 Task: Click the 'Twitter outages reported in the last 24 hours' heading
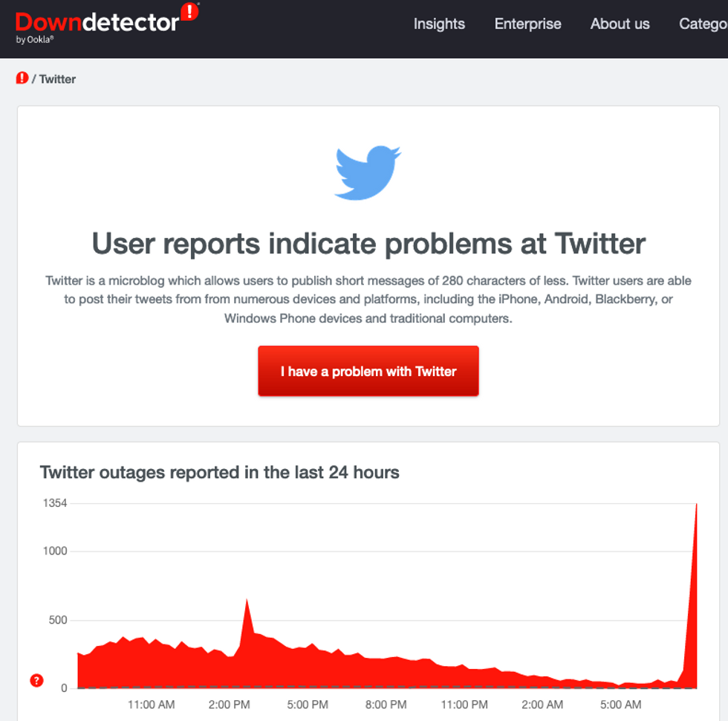pos(220,473)
